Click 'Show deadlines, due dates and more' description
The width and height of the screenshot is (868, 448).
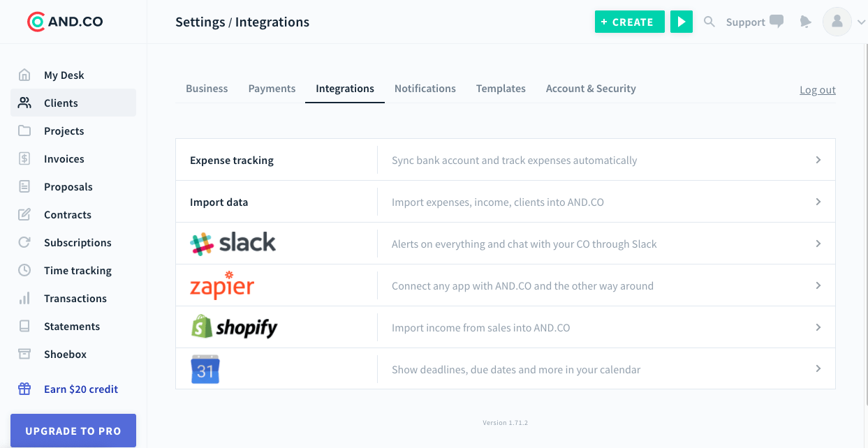tap(516, 370)
